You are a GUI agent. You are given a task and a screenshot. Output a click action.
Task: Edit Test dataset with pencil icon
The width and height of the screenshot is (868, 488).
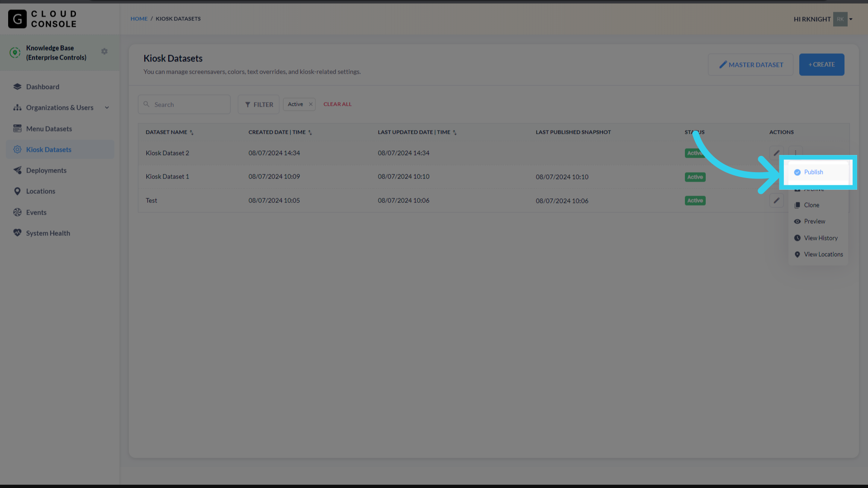point(776,200)
